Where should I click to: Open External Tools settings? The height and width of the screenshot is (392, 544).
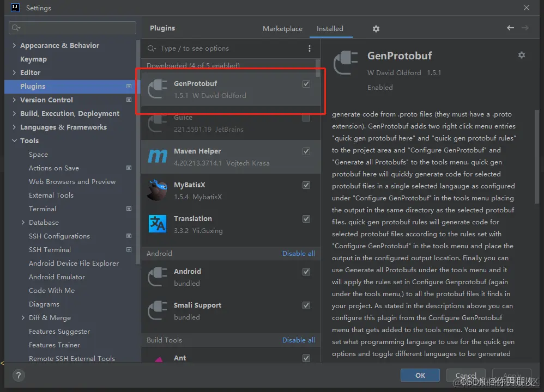51,195
